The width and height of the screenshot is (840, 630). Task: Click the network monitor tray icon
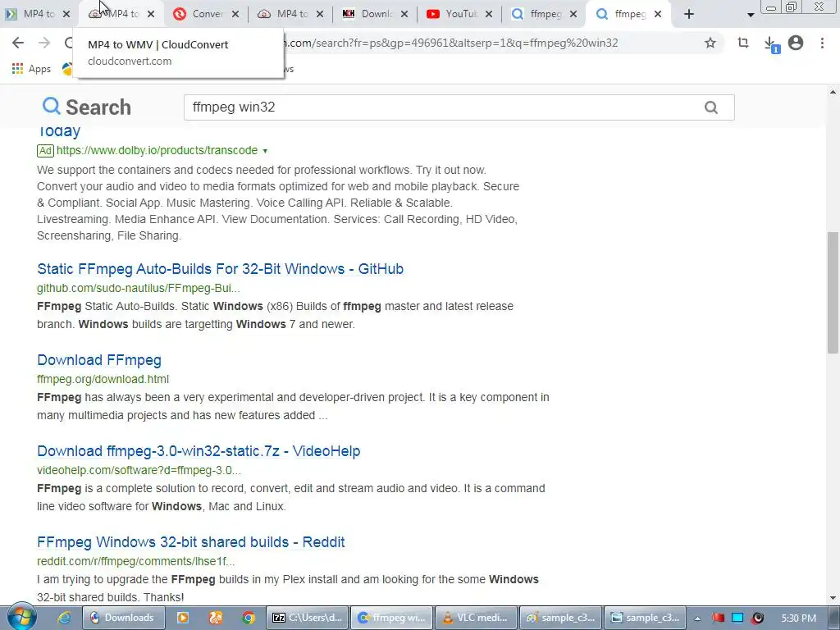[x=737, y=618]
